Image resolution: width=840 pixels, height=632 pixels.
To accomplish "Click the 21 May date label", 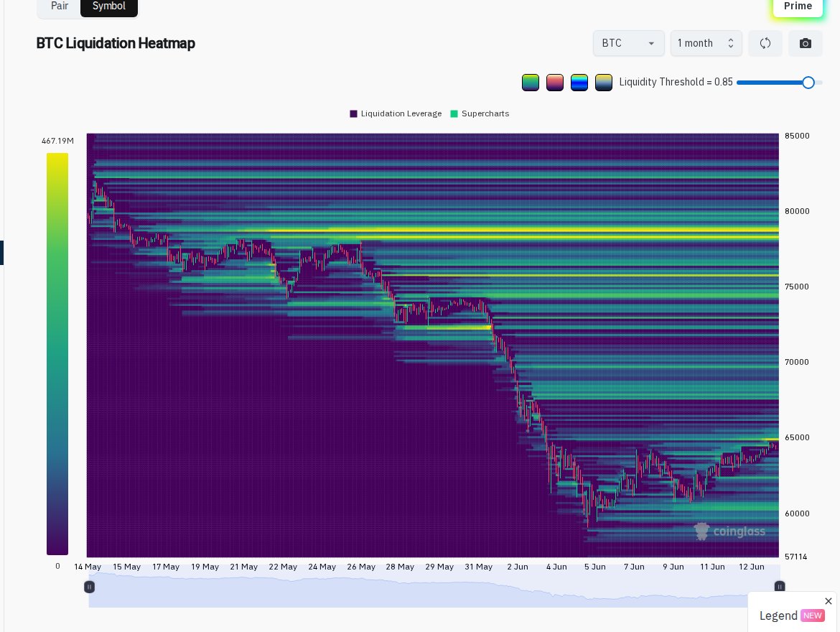I will point(244,567).
